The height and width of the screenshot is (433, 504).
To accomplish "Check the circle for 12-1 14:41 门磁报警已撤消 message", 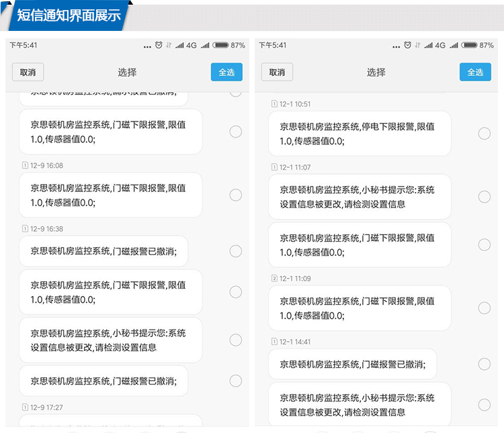I will (x=484, y=365).
